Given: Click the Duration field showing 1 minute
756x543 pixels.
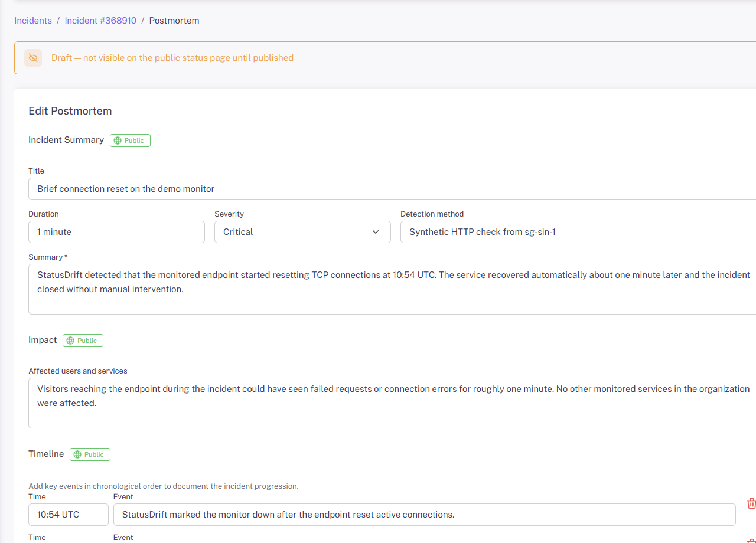Looking at the screenshot, I should (116, 231).
